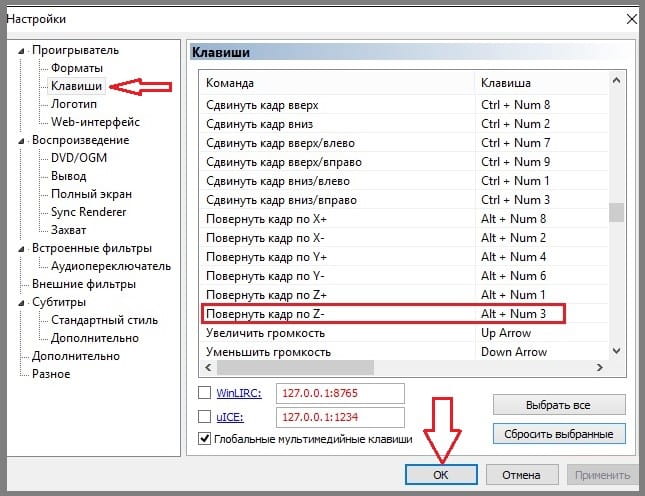Collapse the Проигрыватель tree node
The height and width of the screenshot is (496, 645).
point(21,51)
